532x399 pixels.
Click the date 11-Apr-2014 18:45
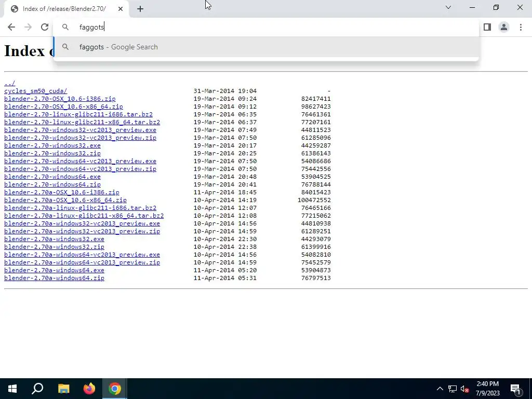click(225, 192)
